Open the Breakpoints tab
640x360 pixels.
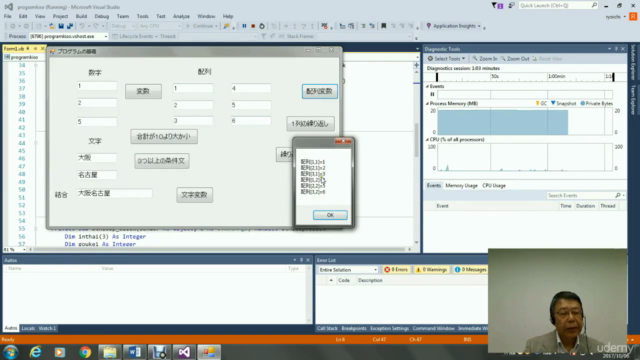point(353,328)
